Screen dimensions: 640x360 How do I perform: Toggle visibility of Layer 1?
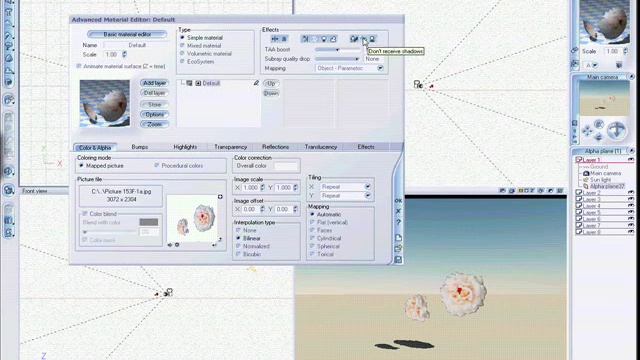tap(631, 160)
